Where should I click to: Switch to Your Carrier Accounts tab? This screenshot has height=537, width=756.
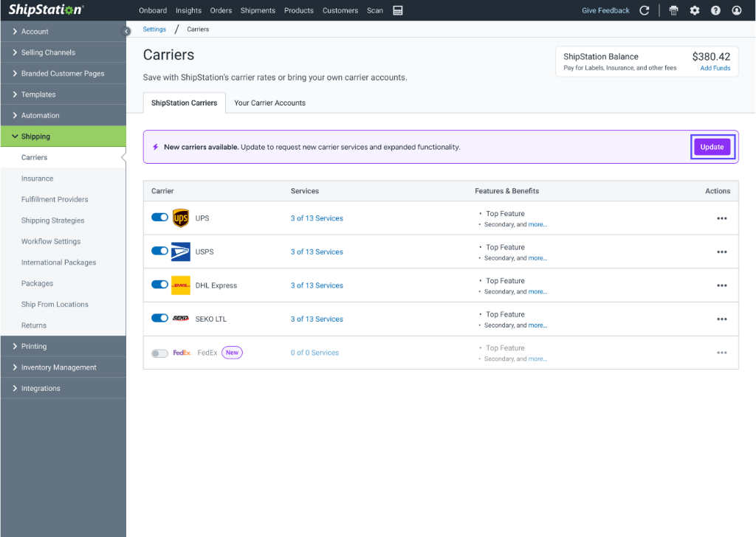(270, 103)
